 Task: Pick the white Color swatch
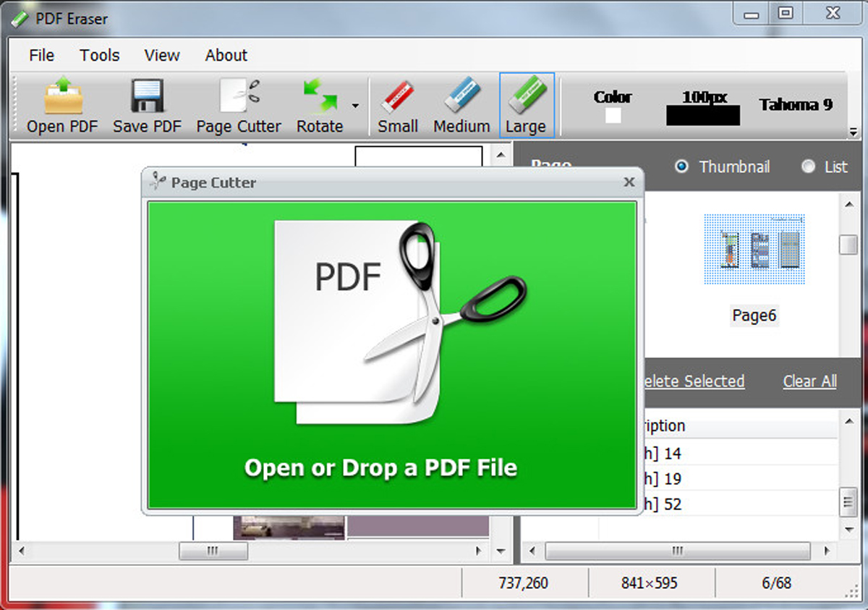coord(613,116)
